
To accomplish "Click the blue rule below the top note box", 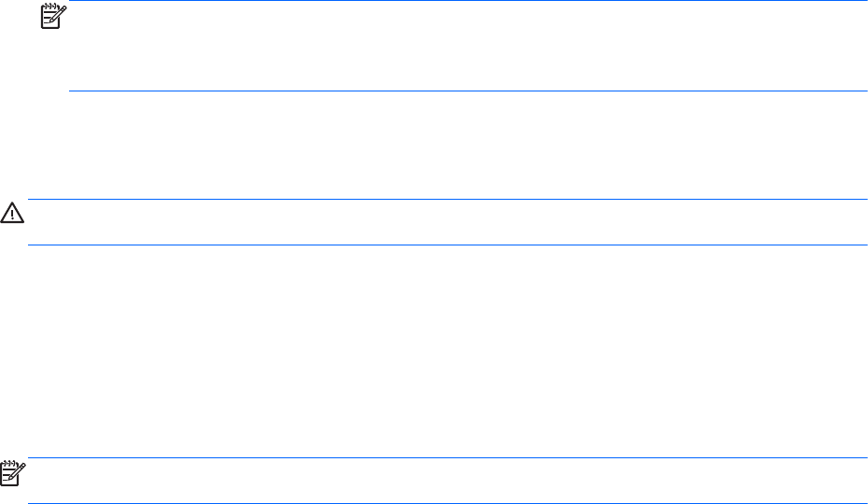I will point(467,91).
